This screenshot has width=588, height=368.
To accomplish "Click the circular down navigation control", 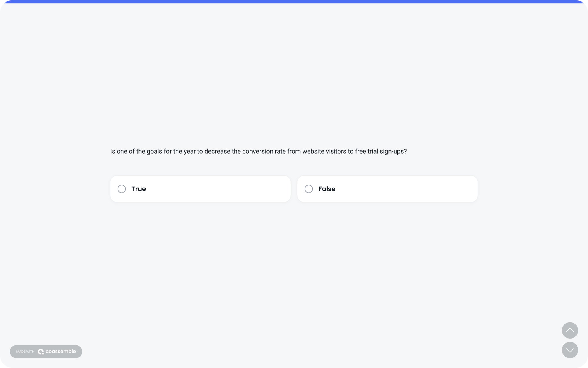I will (x=570, y=350).
